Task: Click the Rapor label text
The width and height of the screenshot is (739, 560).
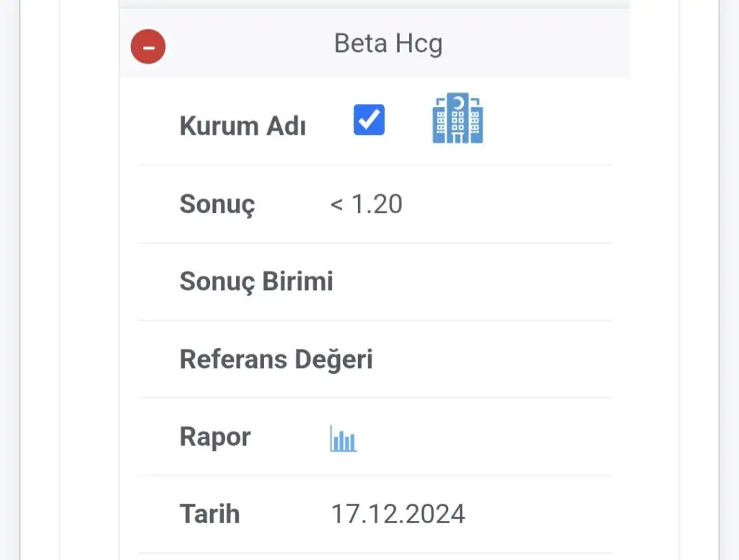Action: tap(215, 437)
